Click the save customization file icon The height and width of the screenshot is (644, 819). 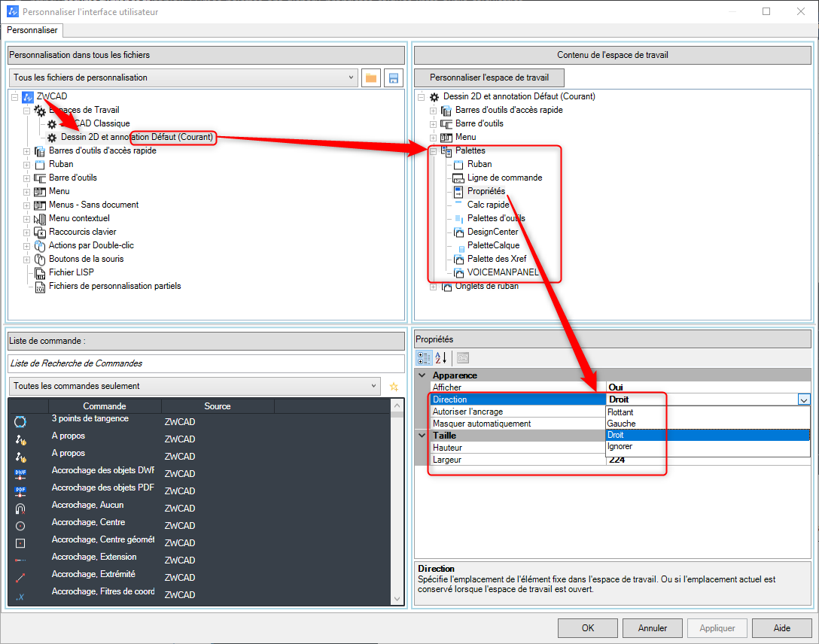tap(393, 77)
